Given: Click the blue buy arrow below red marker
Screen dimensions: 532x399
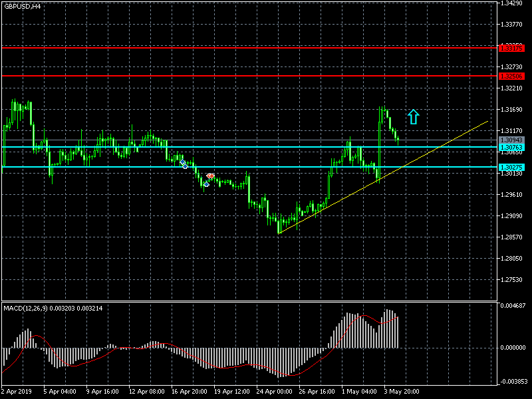Looking at the screenshot, I should click(x=206, y=183).
